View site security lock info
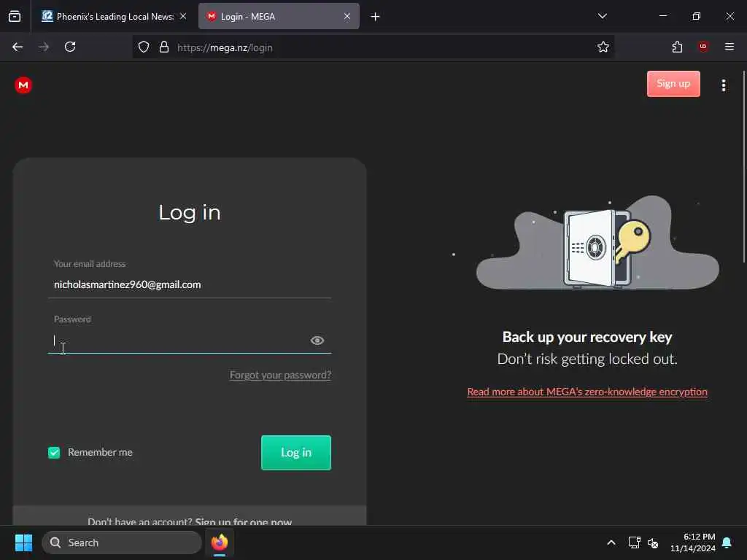 click(x=164, y=47)
